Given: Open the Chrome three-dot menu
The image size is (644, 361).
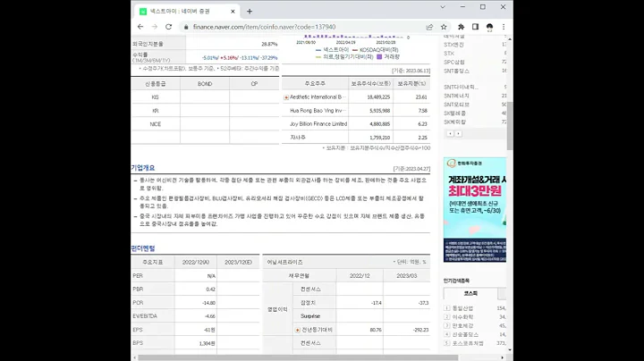Looking at the screenshot, I should (504, 27).
